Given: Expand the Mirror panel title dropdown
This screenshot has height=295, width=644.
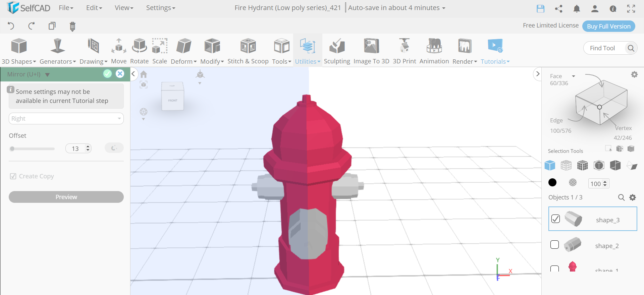Looking at the screenshot, I should pos(47,74).
